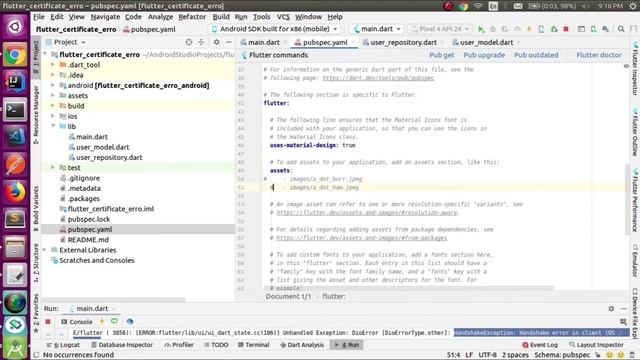The width and height of the screenshot is (640, 360).
Task: Open Flutter Inspector side panel
Action: pos(635,69)
